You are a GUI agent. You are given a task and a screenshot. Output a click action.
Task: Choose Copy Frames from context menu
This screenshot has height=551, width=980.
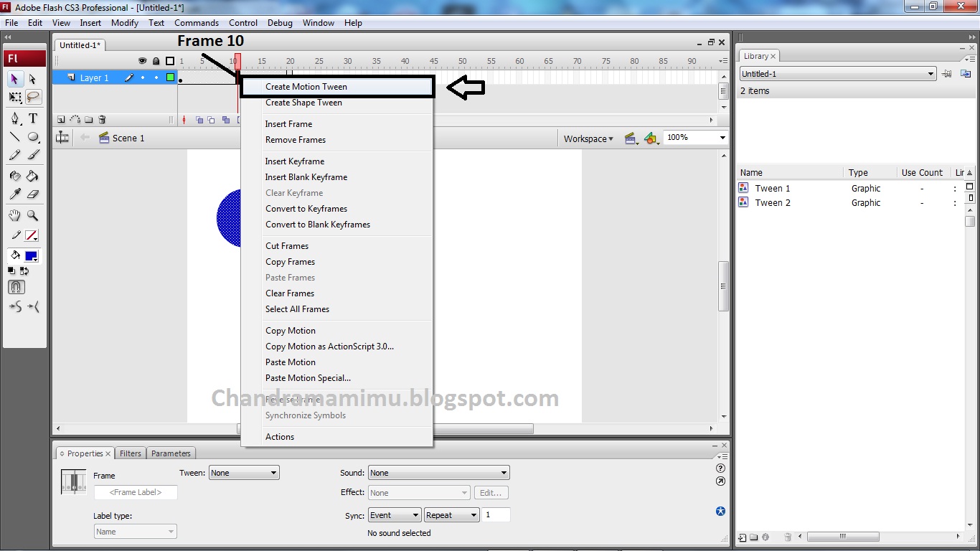[x=337, y=262]
